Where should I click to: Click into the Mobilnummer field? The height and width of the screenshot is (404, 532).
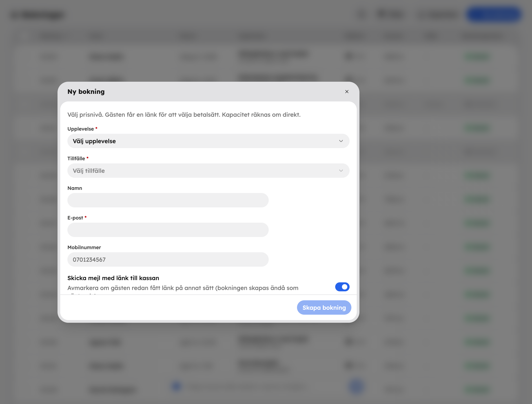[x=168, y=259]
